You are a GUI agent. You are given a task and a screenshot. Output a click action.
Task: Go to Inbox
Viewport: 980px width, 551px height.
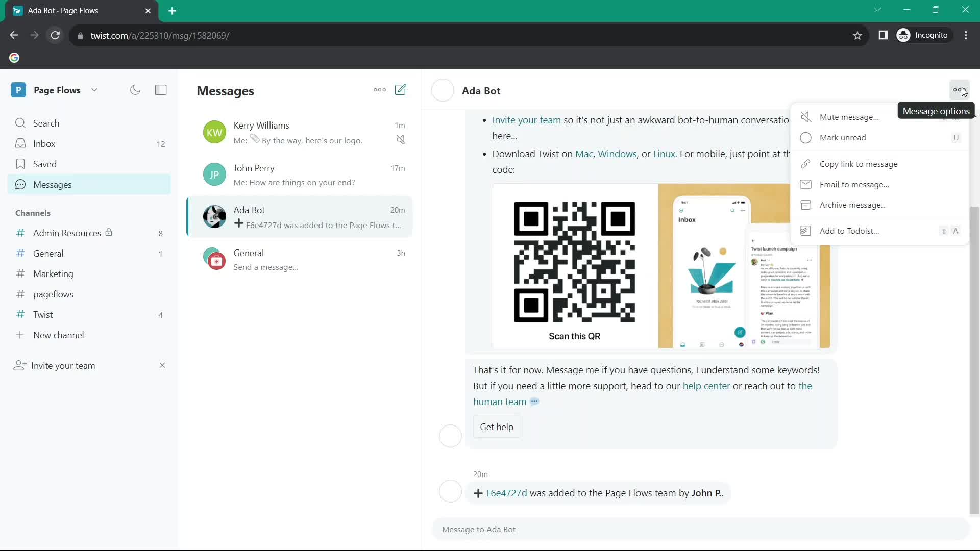point(89,143)
